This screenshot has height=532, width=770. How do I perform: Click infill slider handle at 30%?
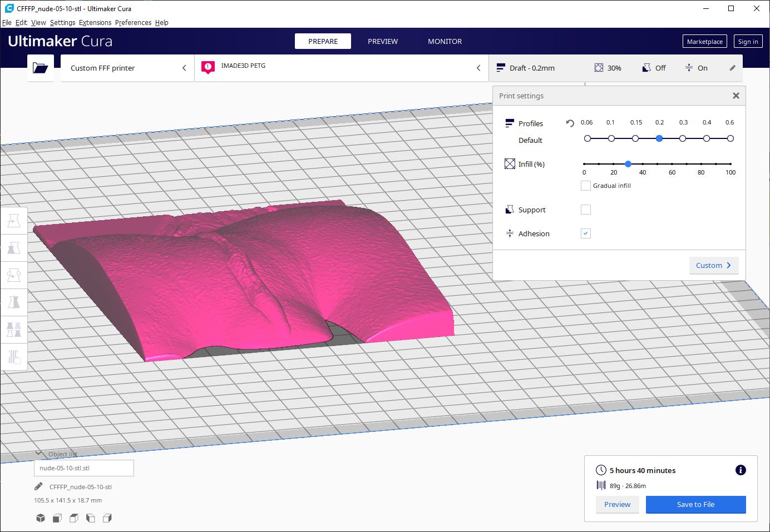[628, 164]
